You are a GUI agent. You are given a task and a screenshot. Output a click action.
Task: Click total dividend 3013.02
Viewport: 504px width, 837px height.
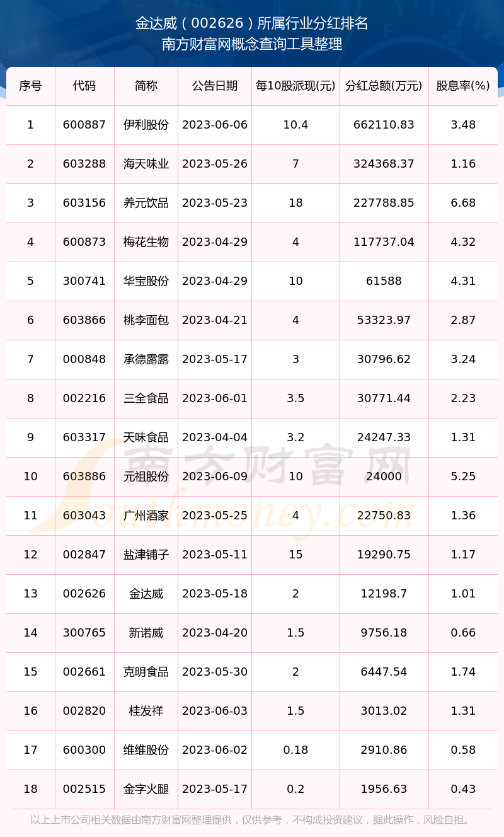tap(384, 711)
